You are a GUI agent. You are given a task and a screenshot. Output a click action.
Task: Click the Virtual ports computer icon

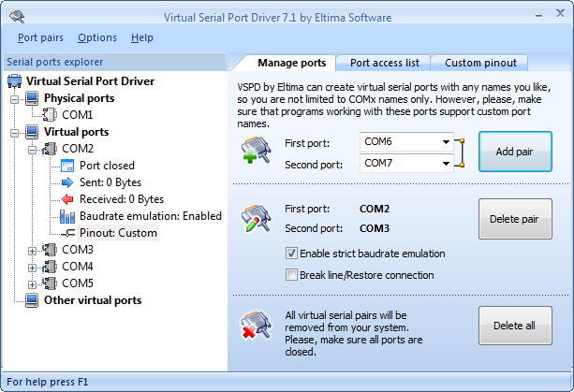click(x=32, y=132)
